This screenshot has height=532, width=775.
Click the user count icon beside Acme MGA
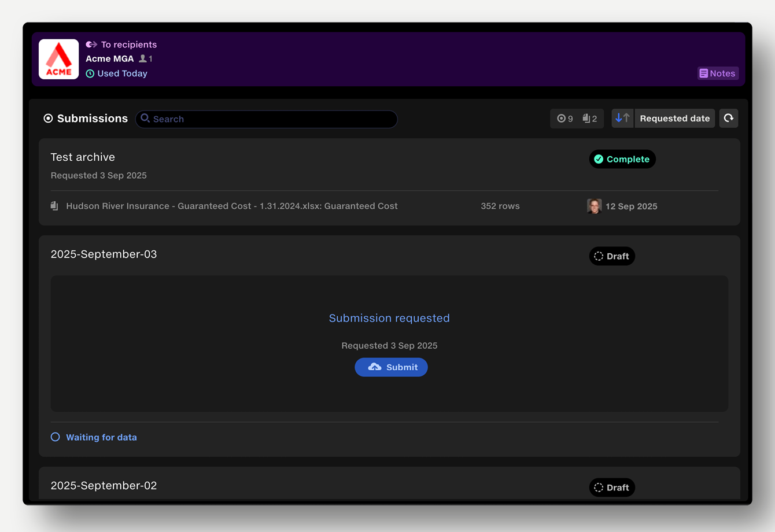tap(142, 58)
